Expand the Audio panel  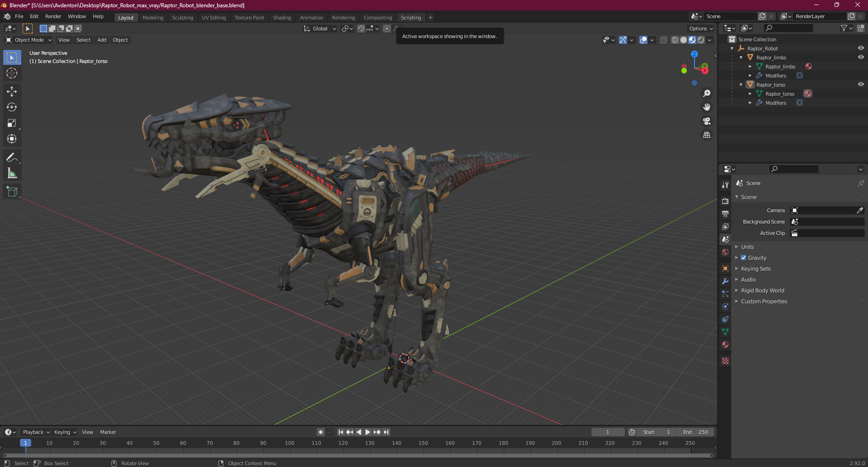click(748, 279)
